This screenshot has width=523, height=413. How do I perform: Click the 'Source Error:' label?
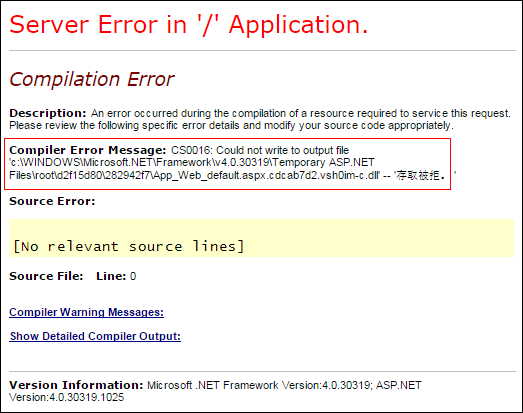52,201
